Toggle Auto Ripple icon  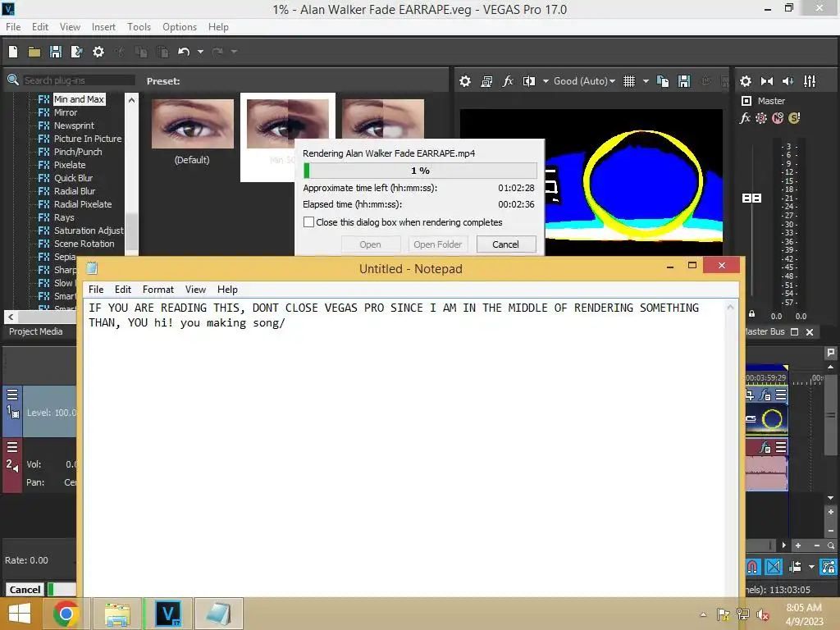tap(795, 566)
